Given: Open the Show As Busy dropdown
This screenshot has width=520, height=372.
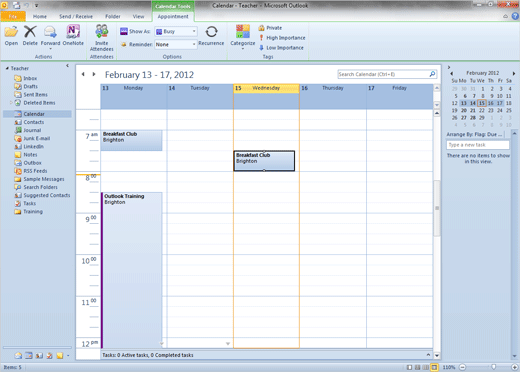Looking at the screenshot, I should (176, 31).
